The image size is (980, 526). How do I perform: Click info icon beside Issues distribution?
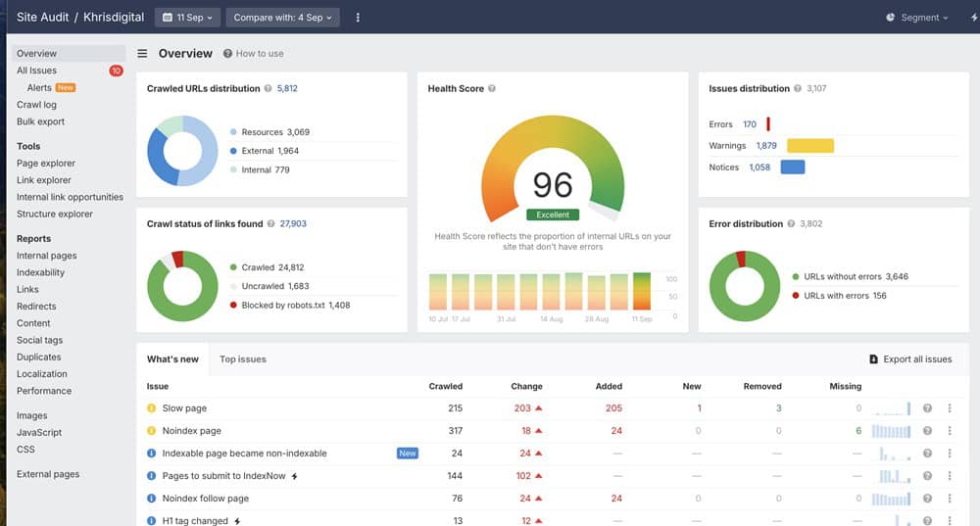coord(798,89)
